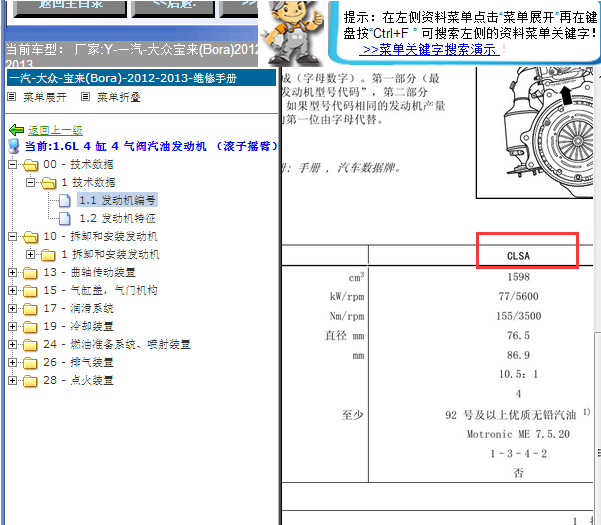Click the 菜单展开 button
601x525 pixels.
tap(44, 97)
